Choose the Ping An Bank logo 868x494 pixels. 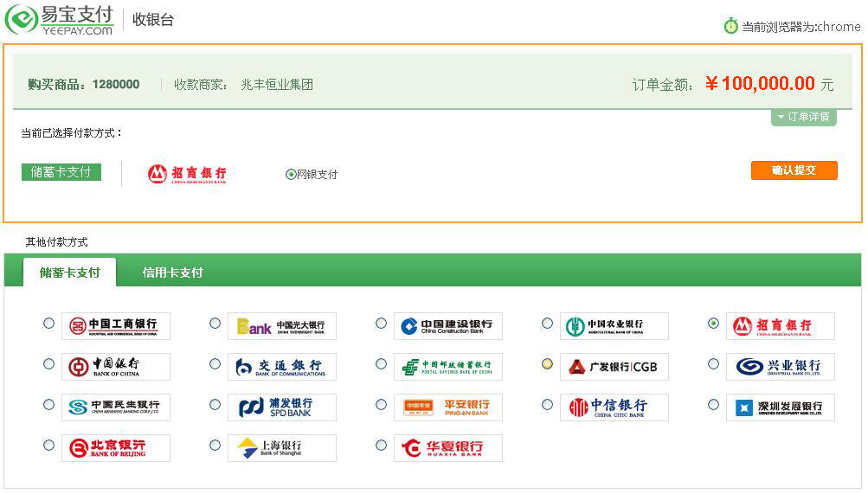447,407
